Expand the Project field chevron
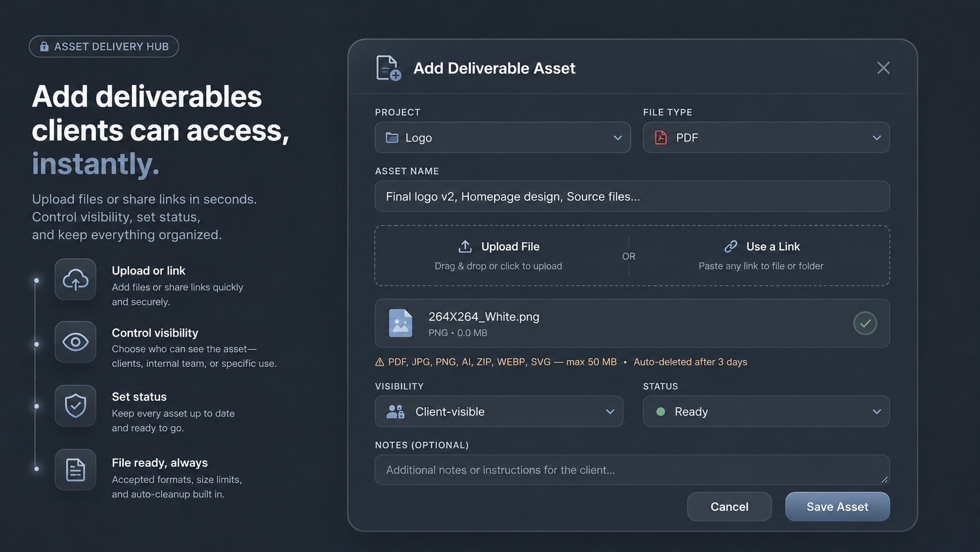The width and height of the screenshot is (980, 552). tap(618, 138)
